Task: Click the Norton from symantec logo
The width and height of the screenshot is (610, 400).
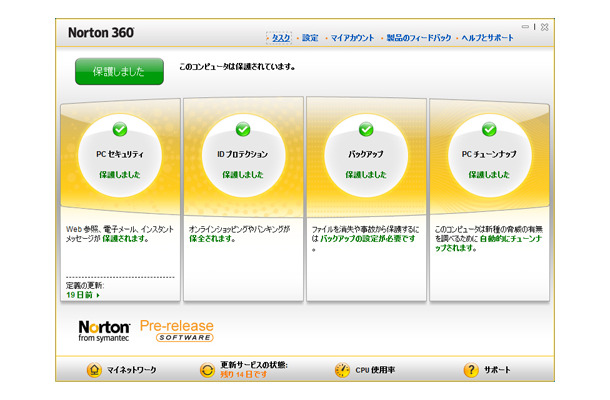Action: (104, 331)
